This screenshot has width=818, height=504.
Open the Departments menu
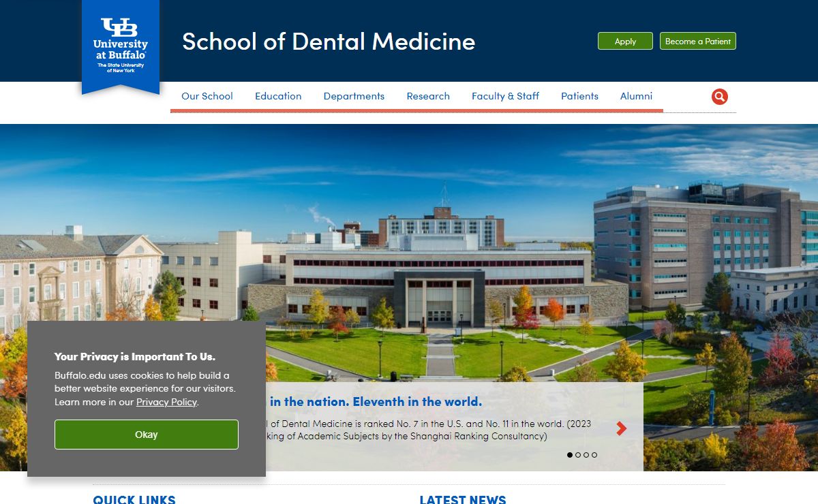354,96
